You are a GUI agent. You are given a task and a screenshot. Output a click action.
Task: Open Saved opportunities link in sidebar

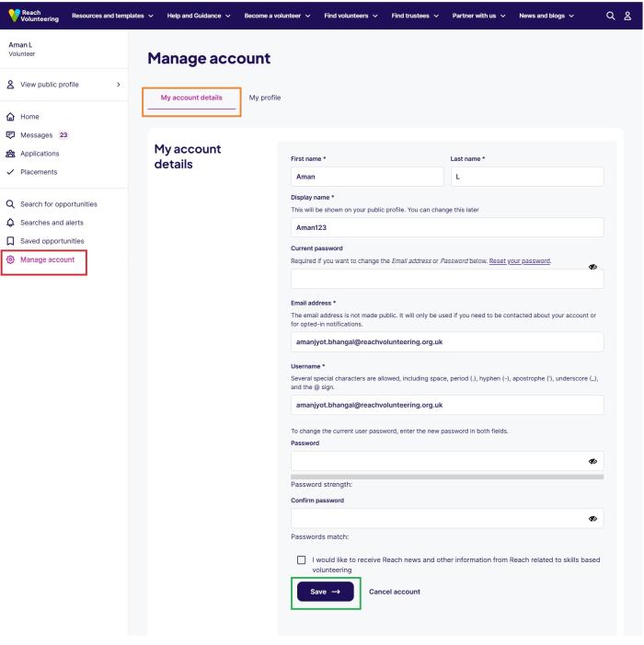point(52,241)
